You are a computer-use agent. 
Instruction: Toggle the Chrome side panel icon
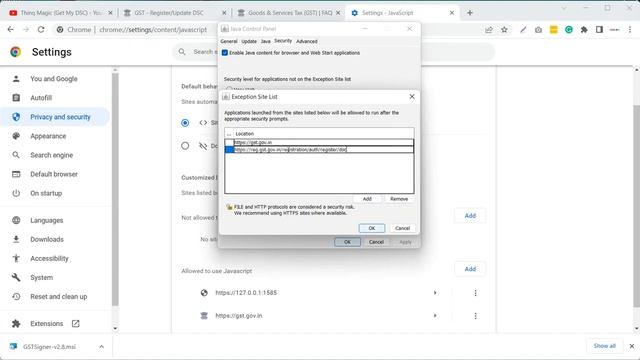tap(599, 29)
